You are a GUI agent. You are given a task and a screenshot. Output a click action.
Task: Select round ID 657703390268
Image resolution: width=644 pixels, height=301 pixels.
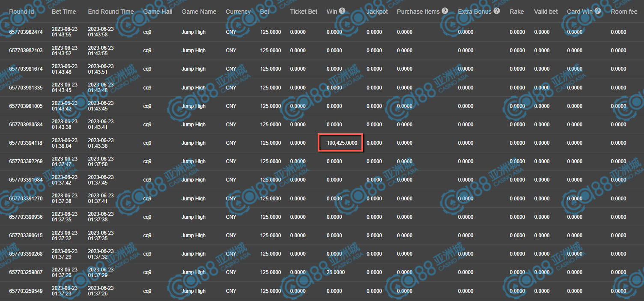click(26, 254)
